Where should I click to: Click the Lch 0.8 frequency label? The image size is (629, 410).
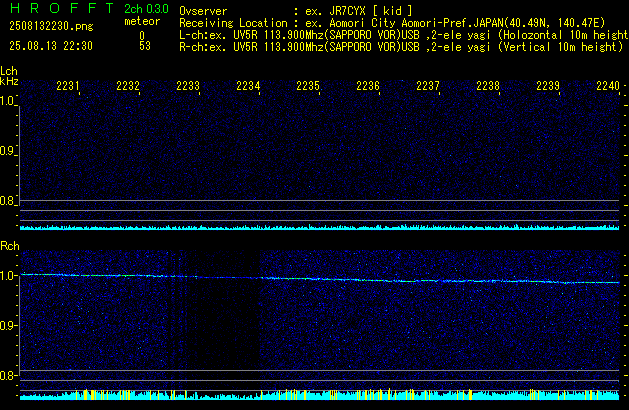point(7,201)
